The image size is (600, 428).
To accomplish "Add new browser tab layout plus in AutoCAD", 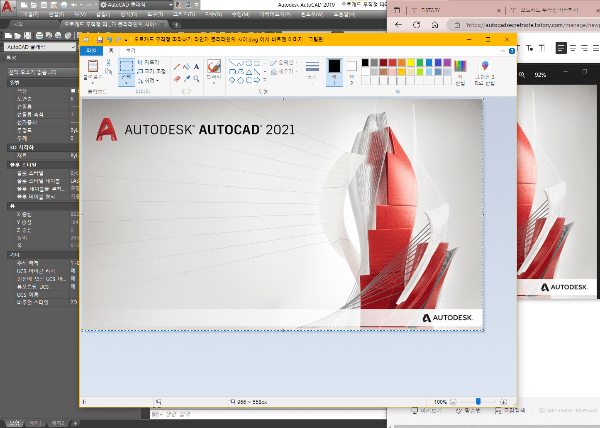I will pos(75,423).
